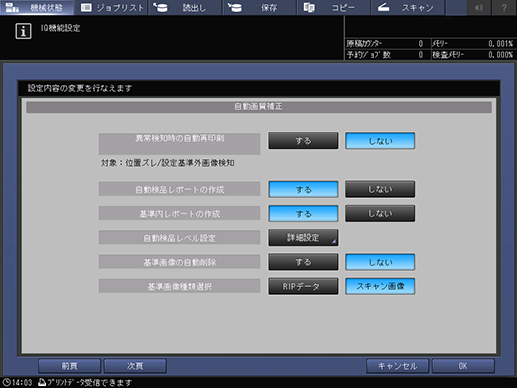This screenshot has width=517, height=388.
Task: Click the プリントデータ受信できます status message
Action: (90, 383)
